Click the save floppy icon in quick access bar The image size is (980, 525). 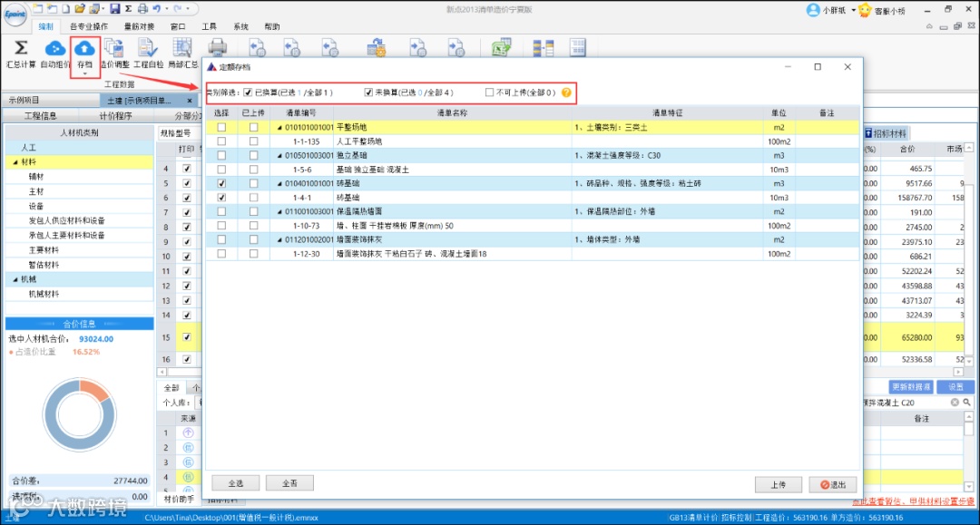click(114, 9)
